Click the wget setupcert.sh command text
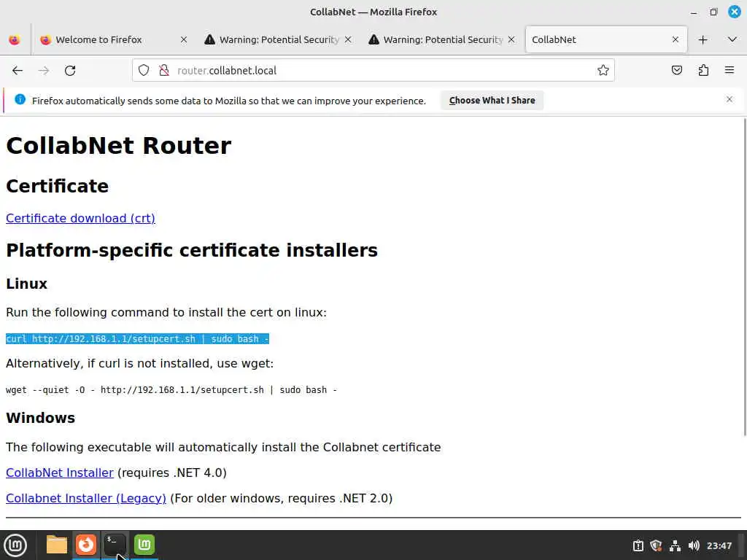 tap(171, 389)
